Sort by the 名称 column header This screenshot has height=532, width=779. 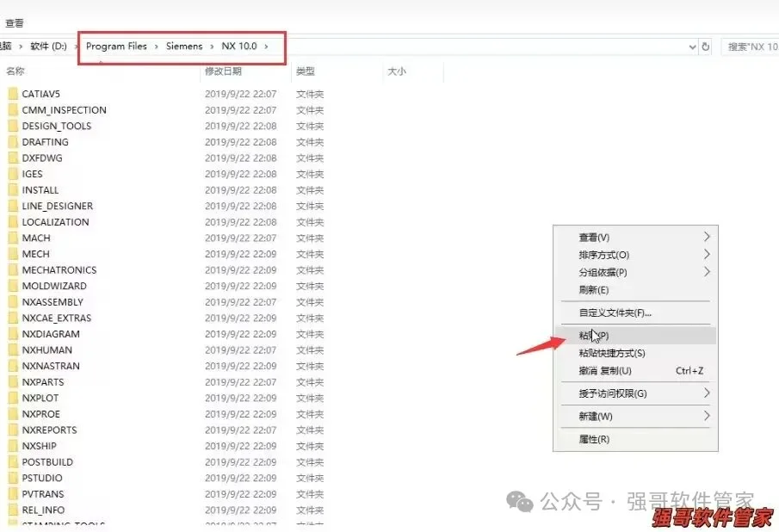click(x=15, y=71)
